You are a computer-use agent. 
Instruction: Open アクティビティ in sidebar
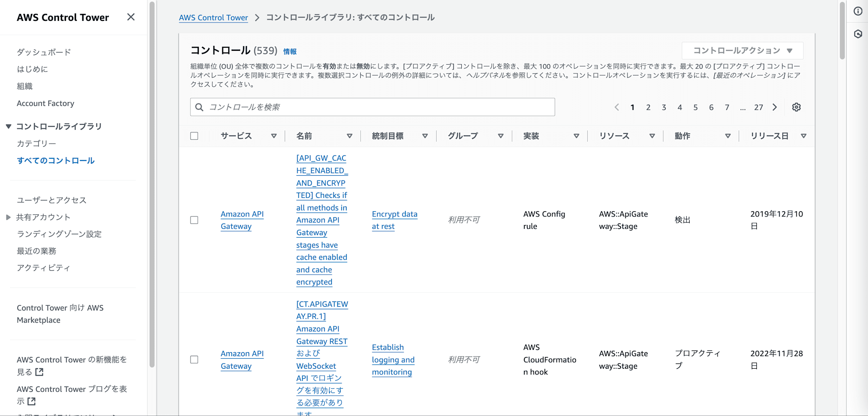tap(43, 268)
